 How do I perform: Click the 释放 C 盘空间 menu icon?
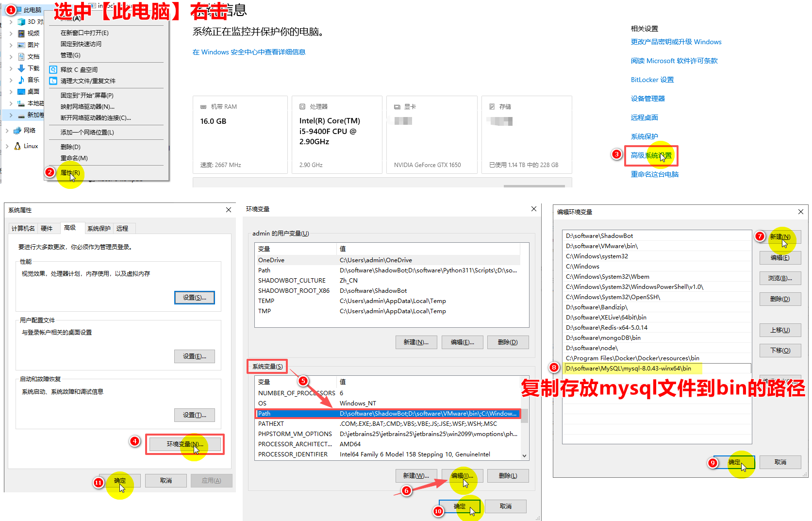pyautogui.click(x=53, y=70)
